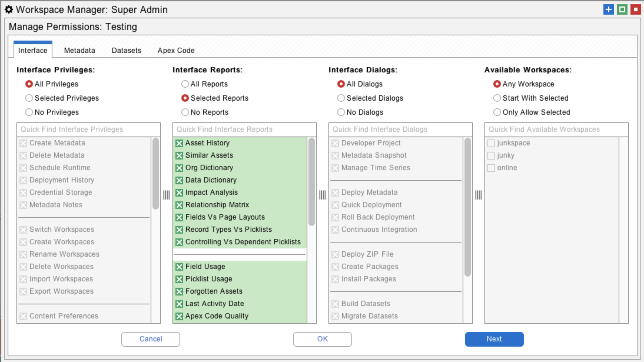
Task: Uncheck the Data Dictionary report checkbox
Action: [179, 180]
